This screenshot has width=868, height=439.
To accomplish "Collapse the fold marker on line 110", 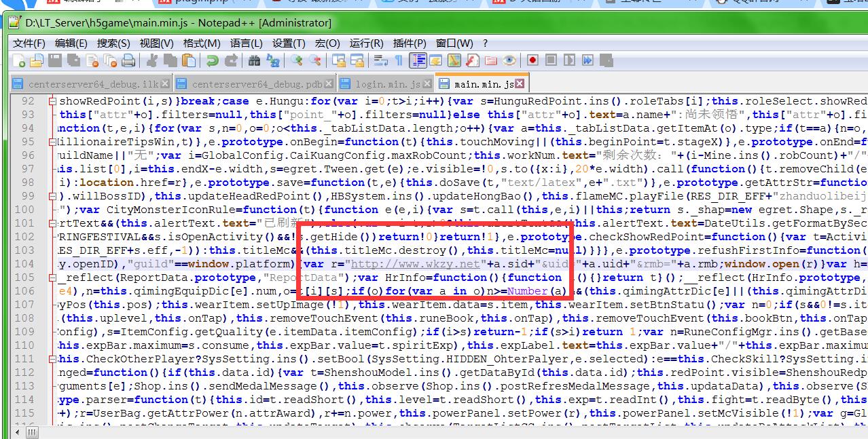I will (x=52, y=345).
